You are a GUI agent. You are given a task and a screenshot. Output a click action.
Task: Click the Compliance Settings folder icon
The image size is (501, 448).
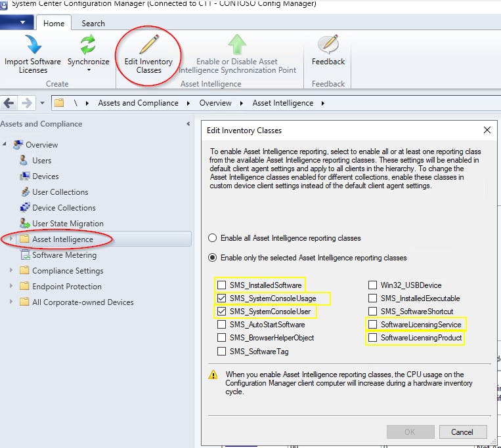(x=24, y=270)
